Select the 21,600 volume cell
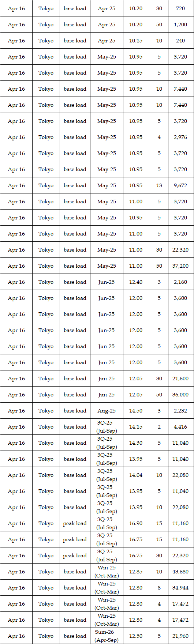194x644 pixels. [180, 379]
